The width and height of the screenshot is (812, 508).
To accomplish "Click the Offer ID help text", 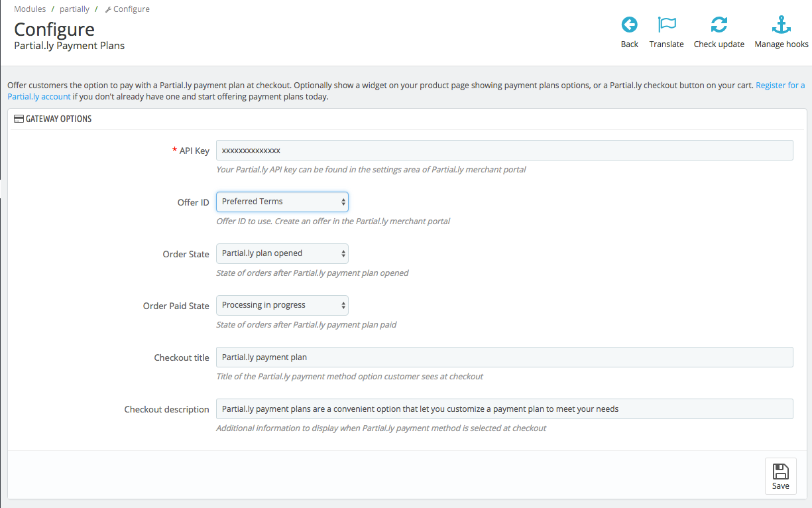I will click(x=333, y=221).
